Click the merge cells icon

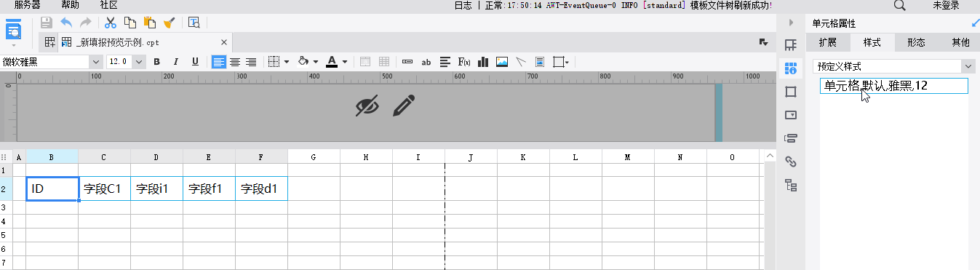click(365, 62)
